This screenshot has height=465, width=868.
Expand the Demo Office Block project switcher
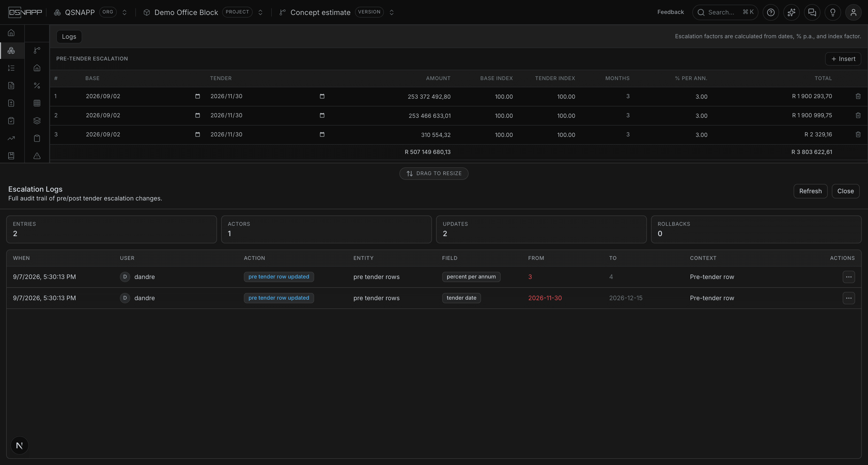pyautogui.click(x=260, y=12)
